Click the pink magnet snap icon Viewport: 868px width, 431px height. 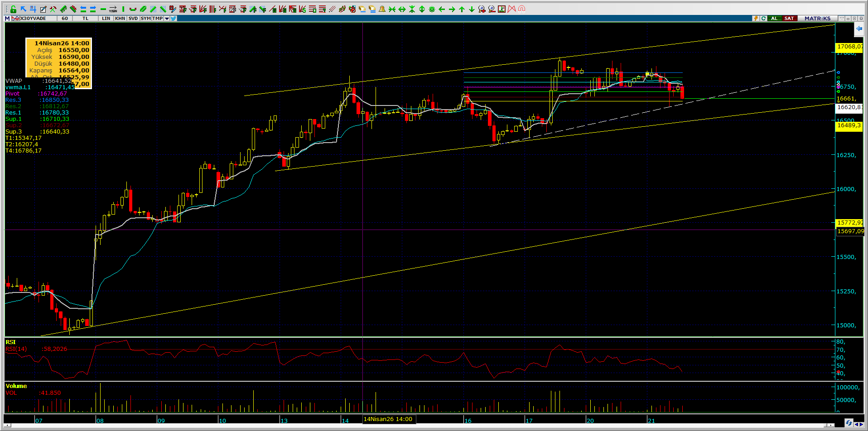521,9
